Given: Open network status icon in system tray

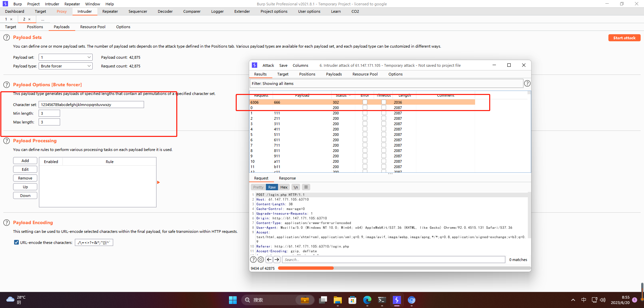Looking at the screenshot, I should click(x=594, y=300).
